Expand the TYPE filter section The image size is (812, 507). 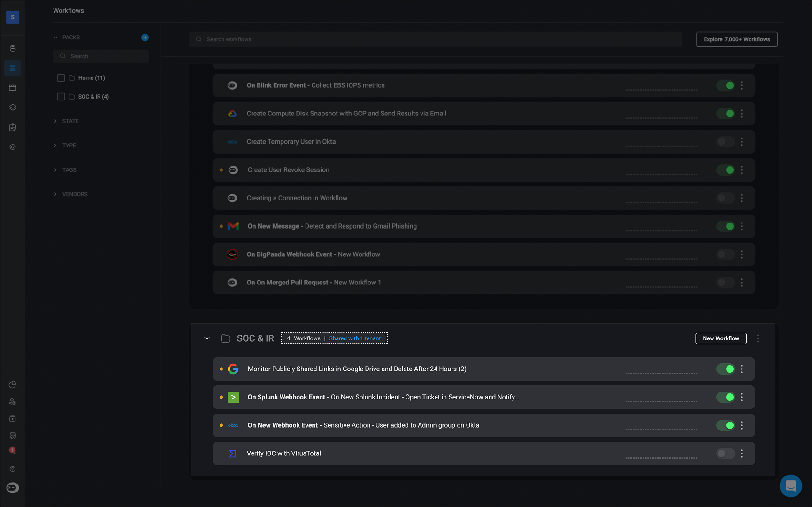coord(55,146)
